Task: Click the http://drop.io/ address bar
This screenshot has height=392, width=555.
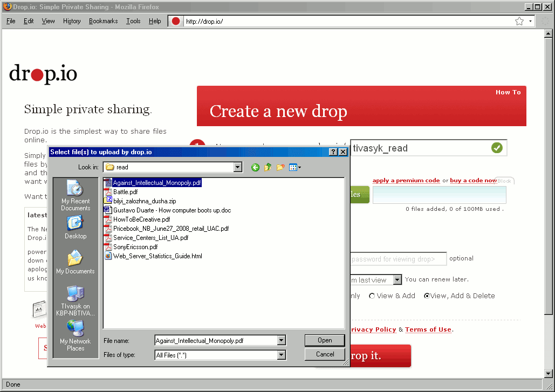Action: click(x=348, y=21)
